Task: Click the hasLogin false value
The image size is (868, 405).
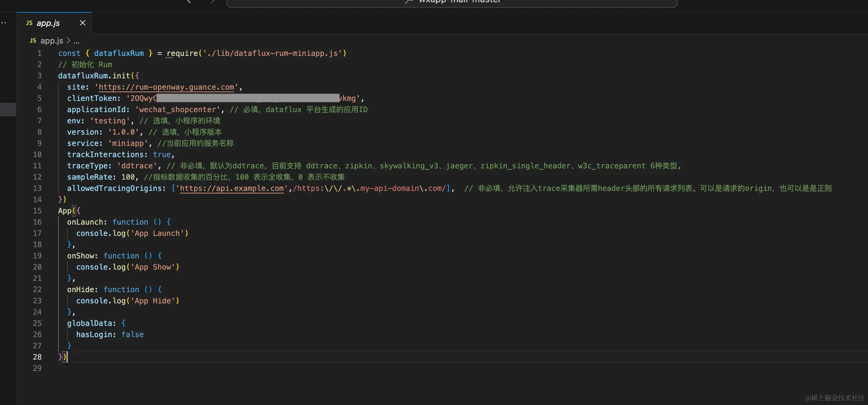Action: click(132, 334)
